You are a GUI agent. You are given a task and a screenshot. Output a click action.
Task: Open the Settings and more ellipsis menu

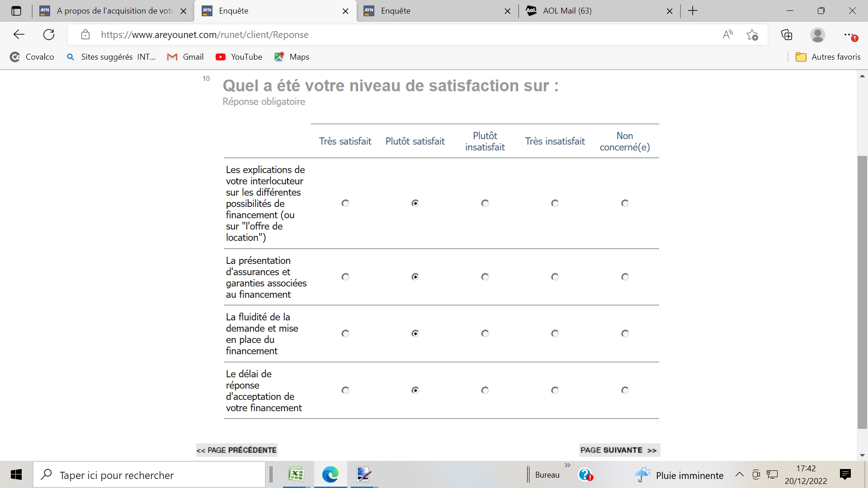[849, 35]
